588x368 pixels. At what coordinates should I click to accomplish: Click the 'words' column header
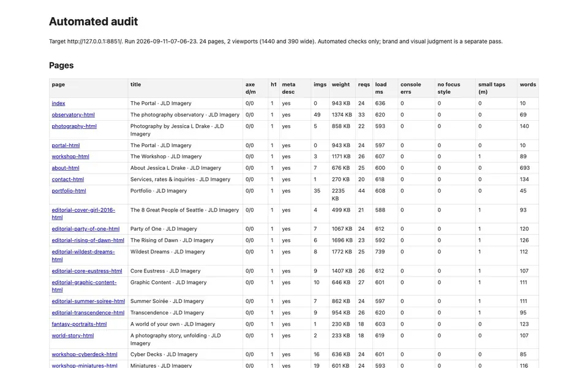527,85
